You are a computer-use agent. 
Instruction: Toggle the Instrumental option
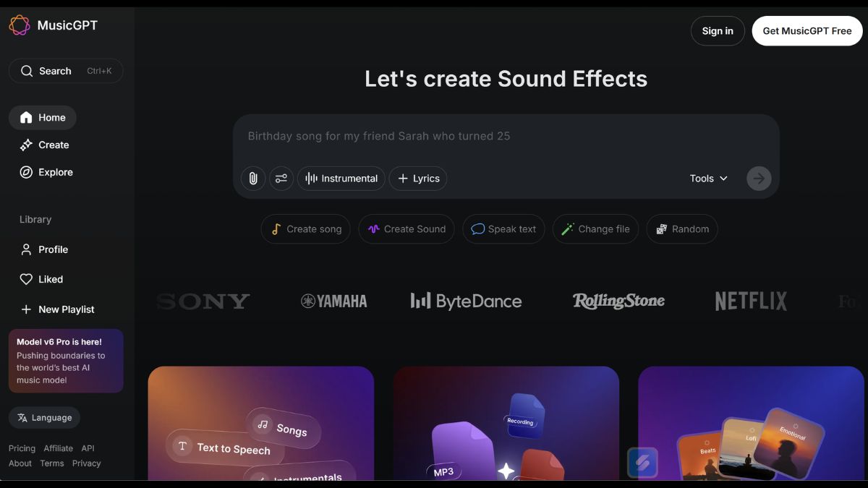tap(341, 179)
